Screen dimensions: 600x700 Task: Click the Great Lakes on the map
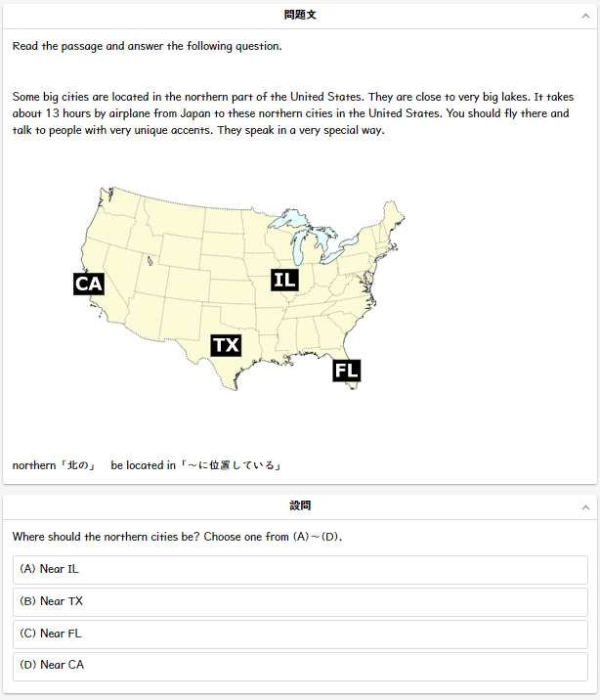[307, 237]
